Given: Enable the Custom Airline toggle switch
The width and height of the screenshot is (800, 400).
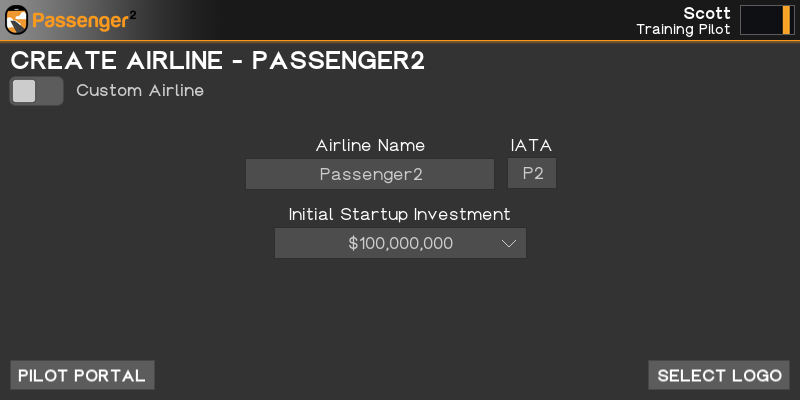Looking at the screenshot, I should point(36,91).
